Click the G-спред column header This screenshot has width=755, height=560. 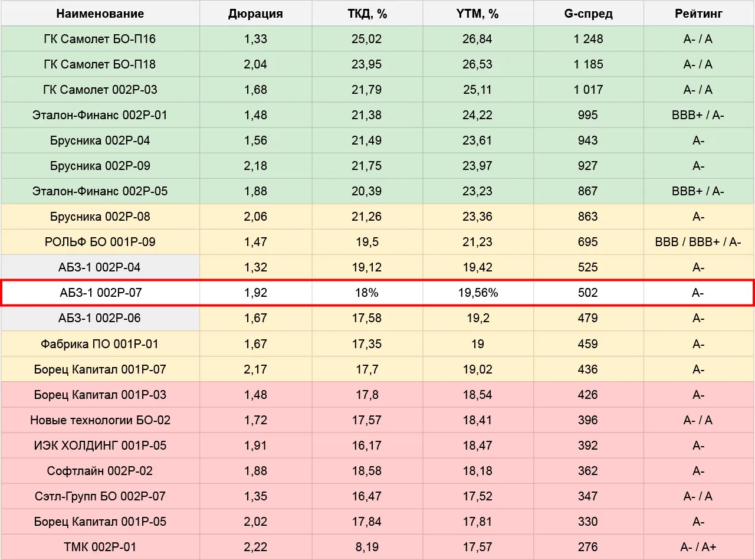point(589,14)
